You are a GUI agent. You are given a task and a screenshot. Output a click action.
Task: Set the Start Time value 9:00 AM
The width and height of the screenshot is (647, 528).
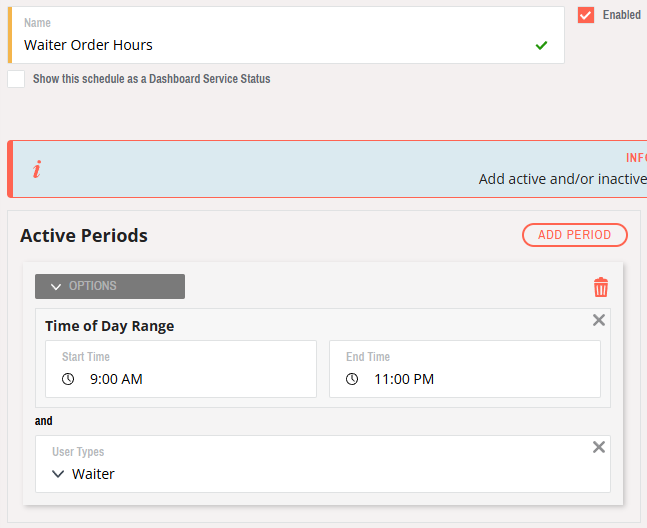click(x=117, y=379)
